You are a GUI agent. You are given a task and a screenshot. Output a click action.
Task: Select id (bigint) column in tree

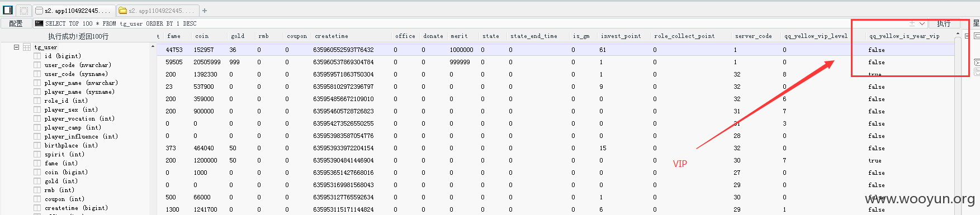pos(63,56)
